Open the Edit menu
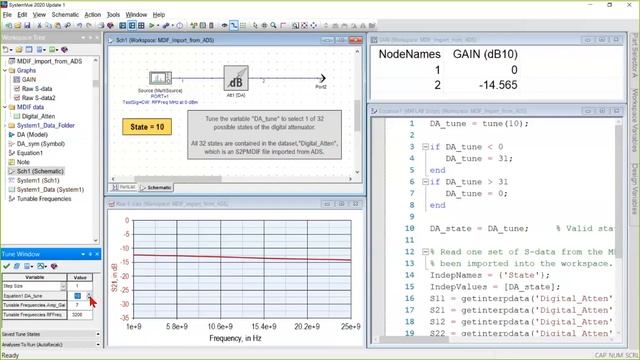640x360 pixels. 22,15
